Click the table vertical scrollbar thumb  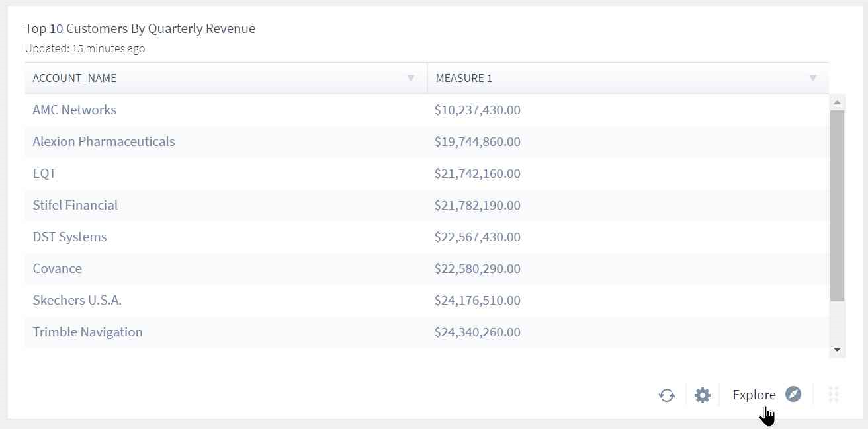[x=837, y=206]
